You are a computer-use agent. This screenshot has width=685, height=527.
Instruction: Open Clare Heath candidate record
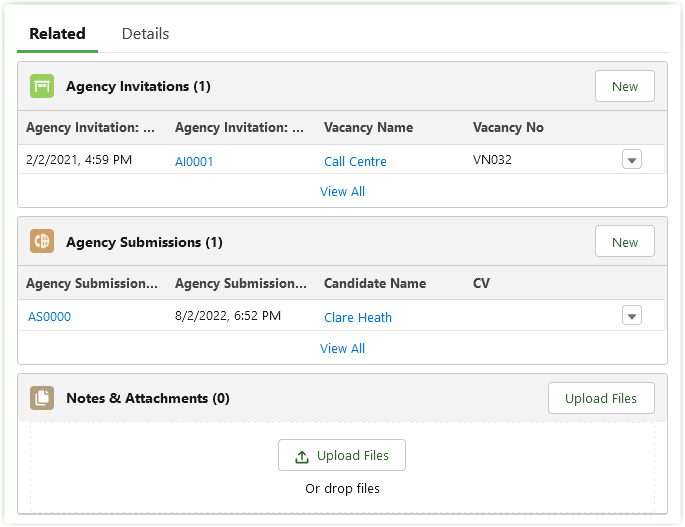(357, 317)
